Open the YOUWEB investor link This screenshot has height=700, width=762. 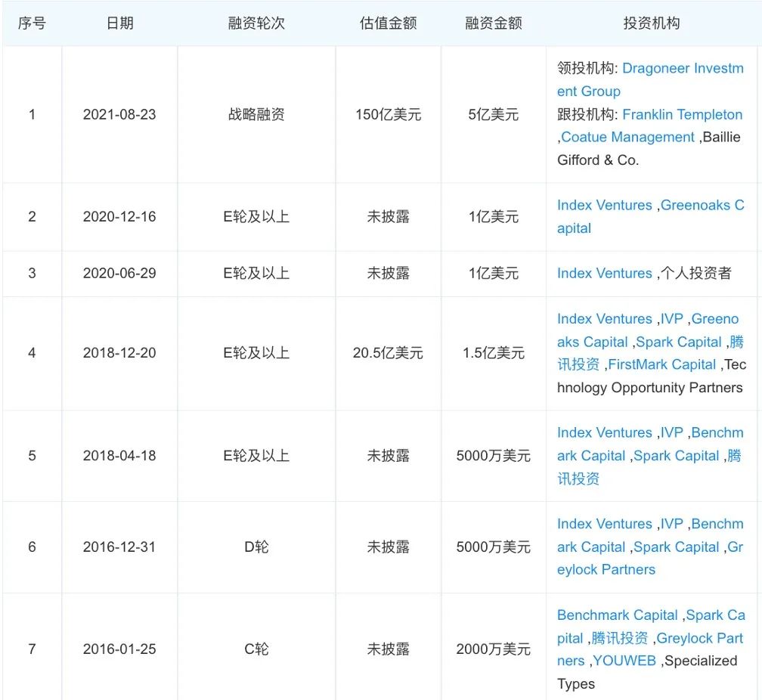pos(624,661)
